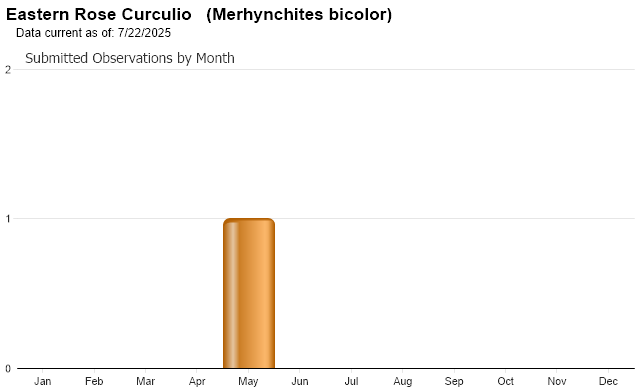Select the Nov month label

pos(557,381)
